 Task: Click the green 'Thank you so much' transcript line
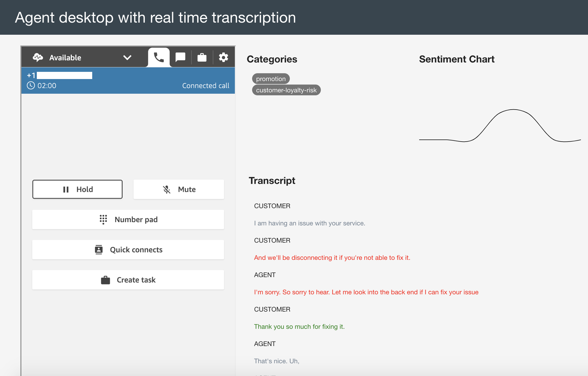tap(299, 327)
